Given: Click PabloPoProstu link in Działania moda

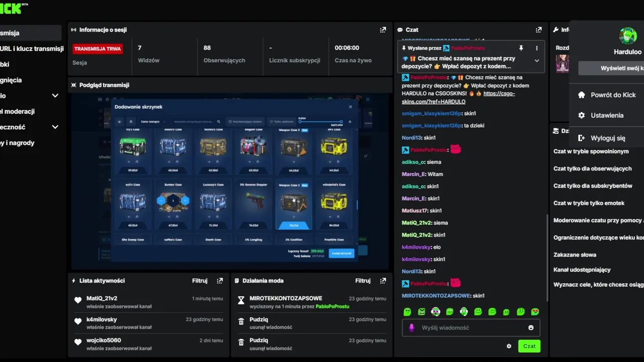Looking at the screenshot, I should click(332, 306).
